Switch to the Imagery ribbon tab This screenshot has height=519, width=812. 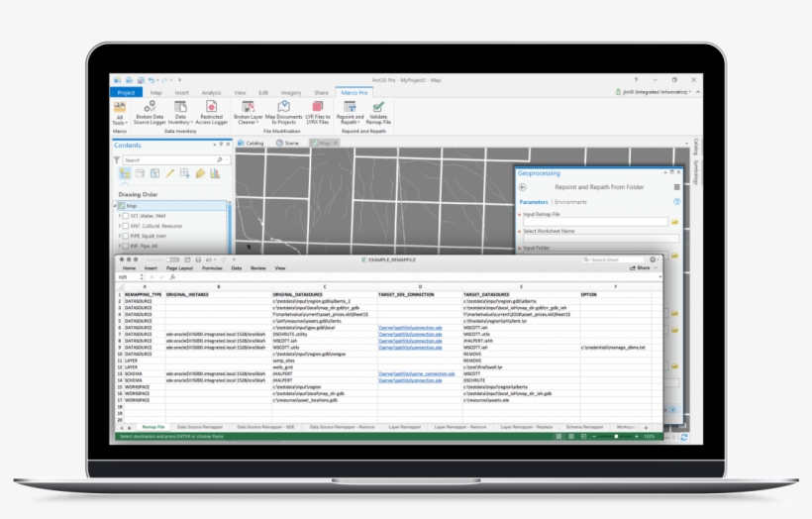[x=290, y=93]
